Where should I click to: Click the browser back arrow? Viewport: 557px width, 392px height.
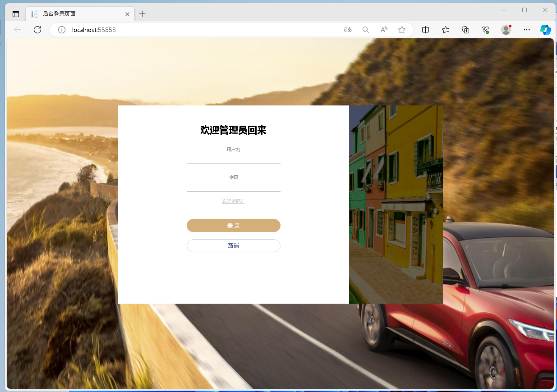click(x=18, y=30)
